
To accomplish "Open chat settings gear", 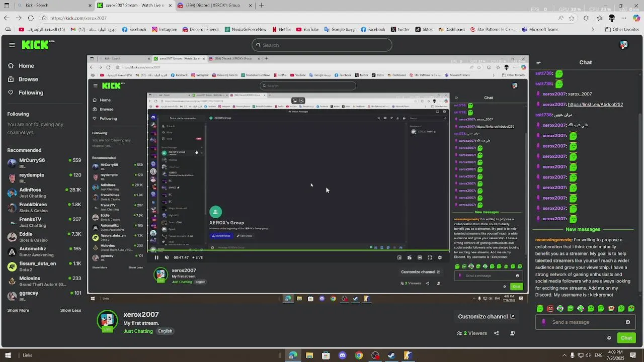I will click(609, 338).
